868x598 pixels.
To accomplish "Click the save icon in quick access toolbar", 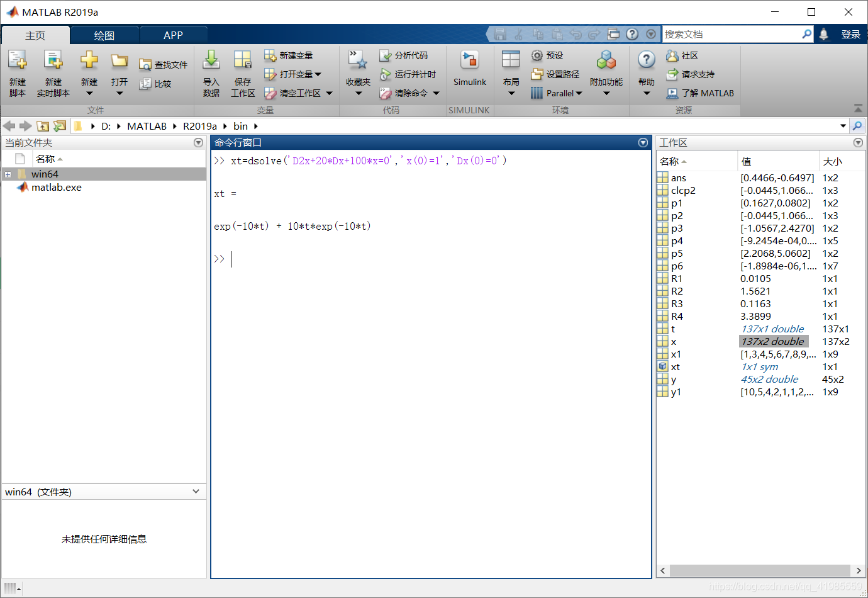I will [500, 34].
